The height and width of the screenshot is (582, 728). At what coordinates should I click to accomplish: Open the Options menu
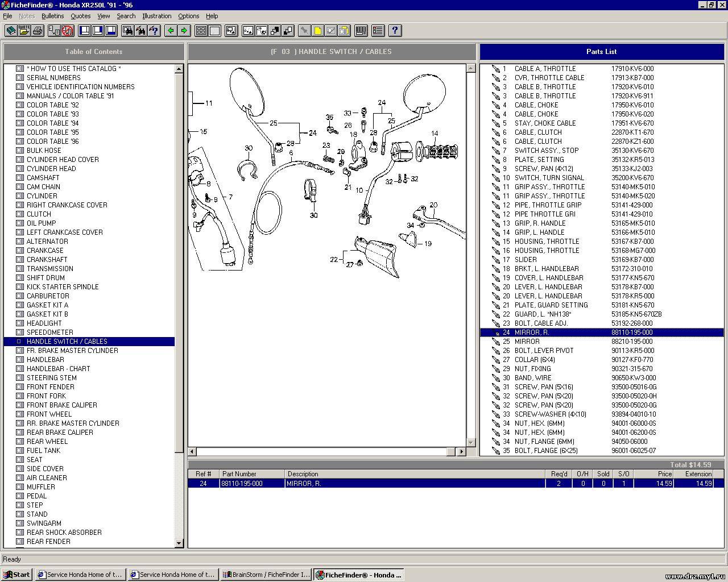188,16
